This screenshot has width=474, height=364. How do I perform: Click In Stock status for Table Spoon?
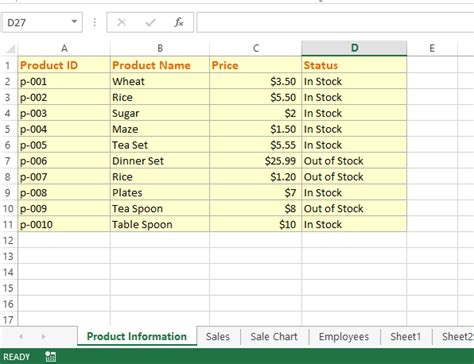[354, 224]
